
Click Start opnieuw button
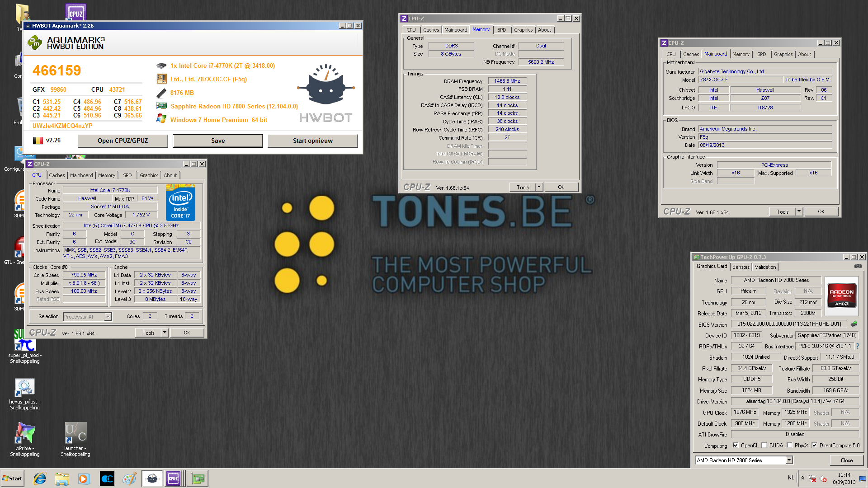pyautogui.click(x=313, y=141)
